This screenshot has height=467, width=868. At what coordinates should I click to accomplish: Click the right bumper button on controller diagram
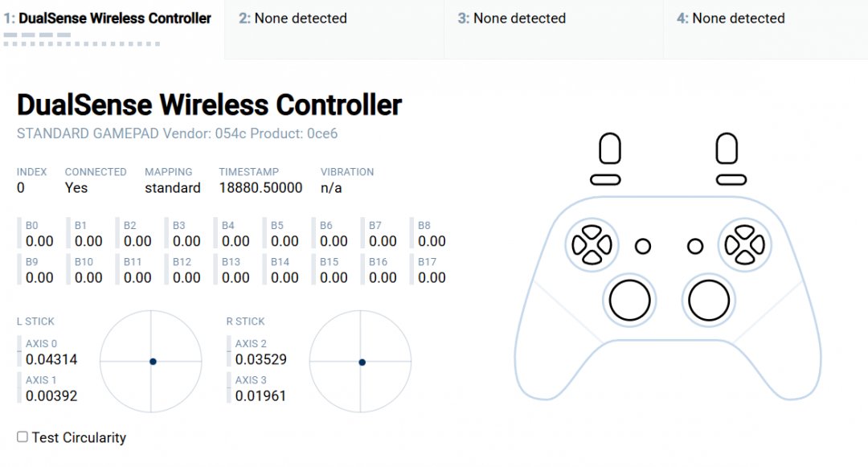click(731, 180)
